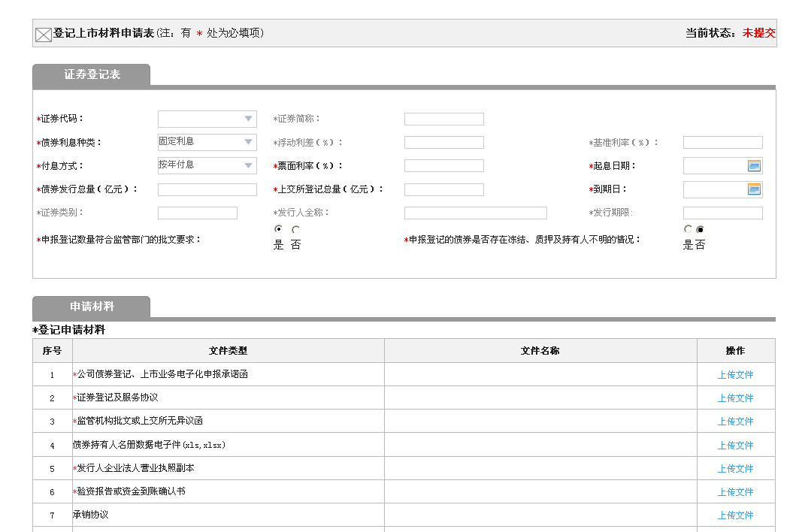Click the 发行期限 input field
The width and height of the screenshot is (796, 532).
[723, 213]
